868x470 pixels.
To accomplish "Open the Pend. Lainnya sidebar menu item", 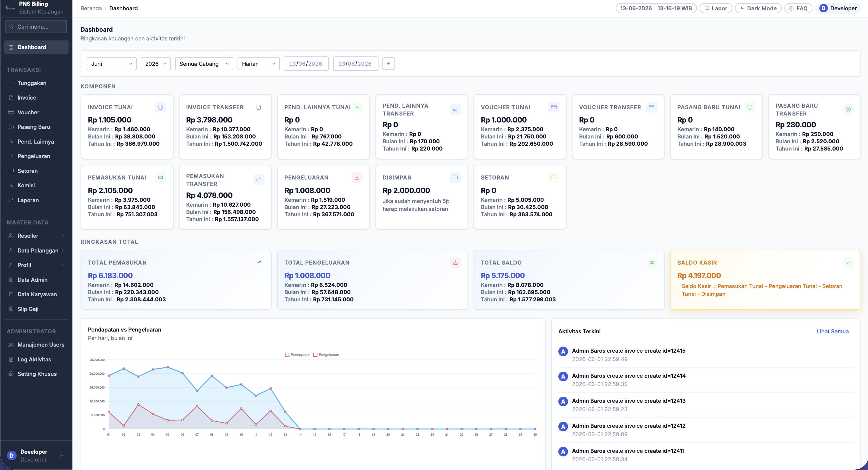I will (37, 141).
